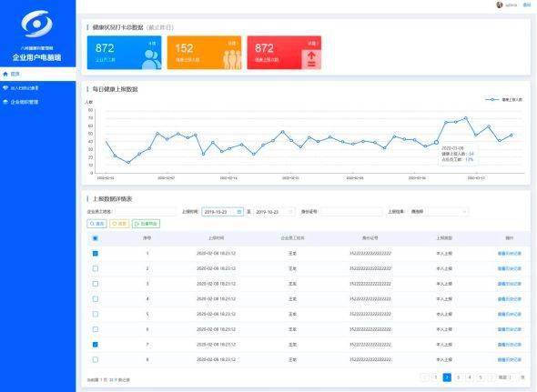Uncheck the checkbox for row 1

[x=96, y=254]
